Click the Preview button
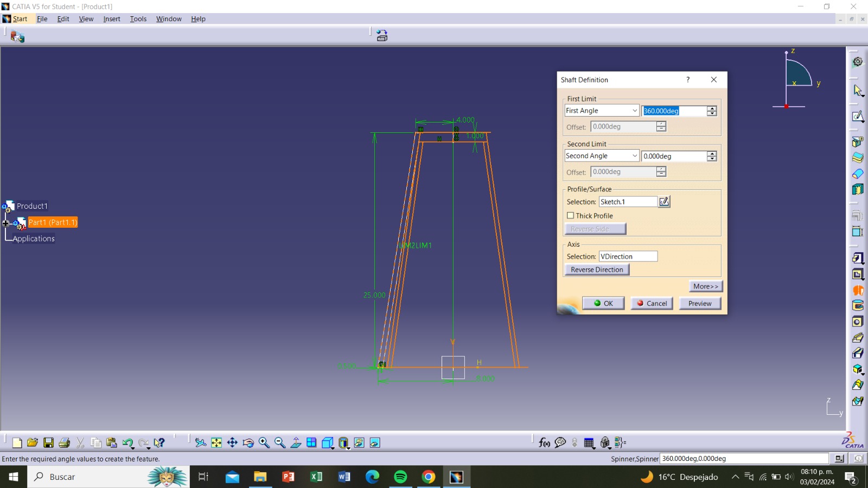The height and width of the screenshot is (488, 868). tap(700, 304)
